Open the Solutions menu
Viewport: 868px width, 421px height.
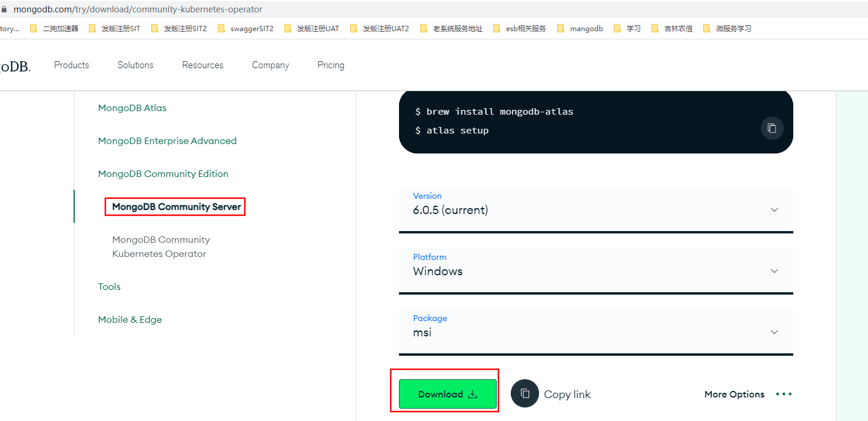click(x=135, y=65)
